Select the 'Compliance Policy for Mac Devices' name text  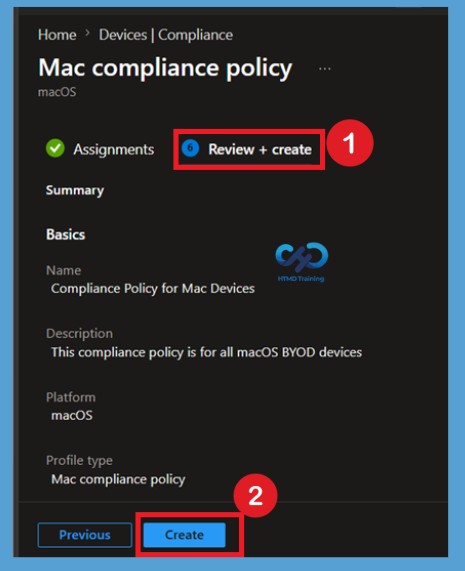[x=153, y=288]
